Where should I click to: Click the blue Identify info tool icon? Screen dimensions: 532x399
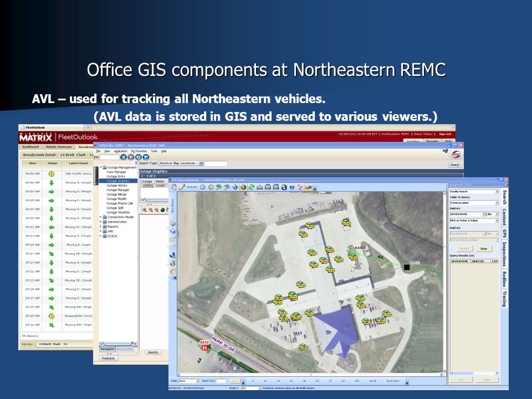pos(243,187)
